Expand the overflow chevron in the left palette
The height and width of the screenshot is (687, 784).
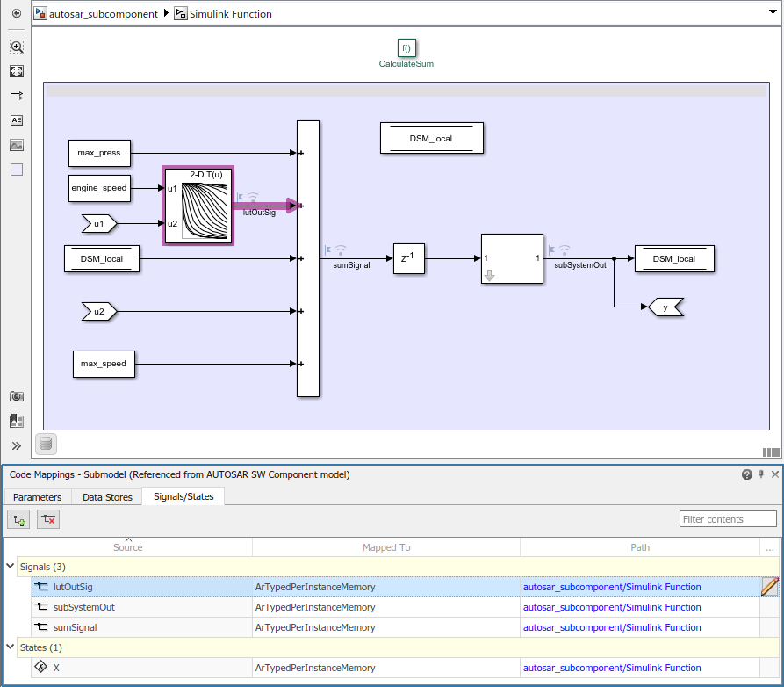click(x=16, y=444)
